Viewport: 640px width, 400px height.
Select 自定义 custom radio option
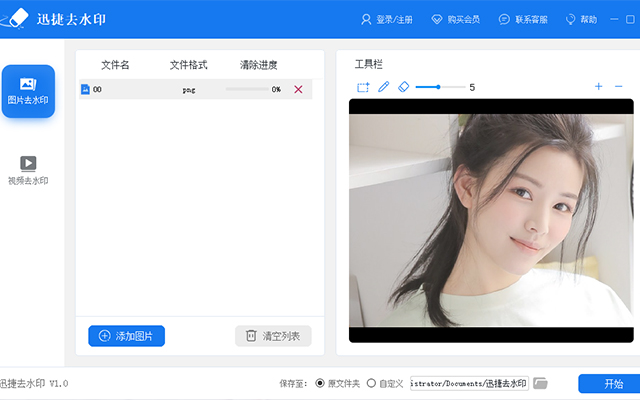point(385,383)
